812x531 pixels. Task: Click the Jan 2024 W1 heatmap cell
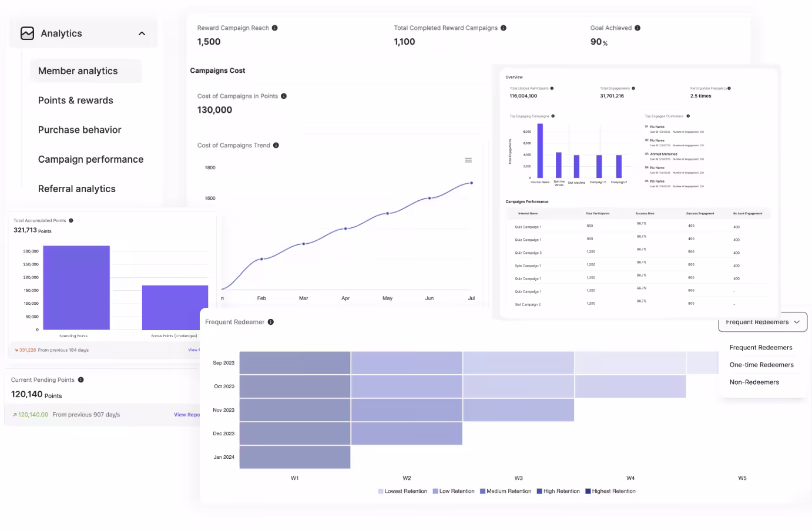[x=295, y=457]
